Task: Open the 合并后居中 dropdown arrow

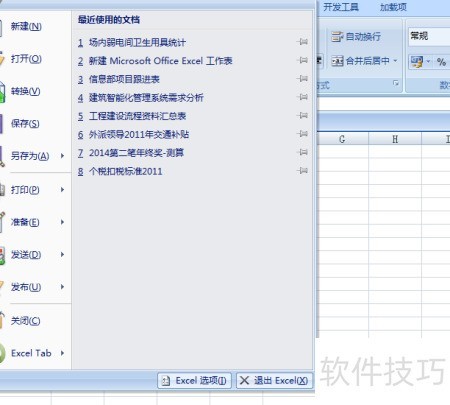Action: pos(395,61)
